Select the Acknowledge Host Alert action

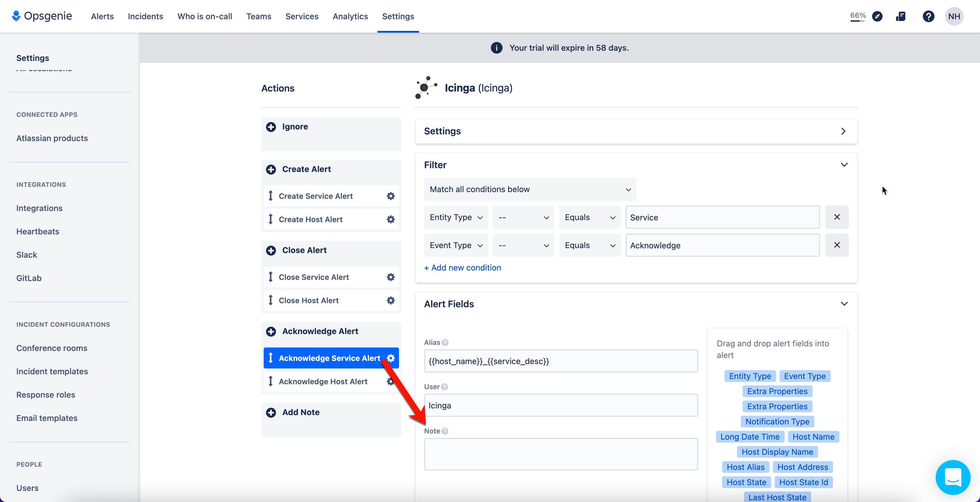click(323, 381)
